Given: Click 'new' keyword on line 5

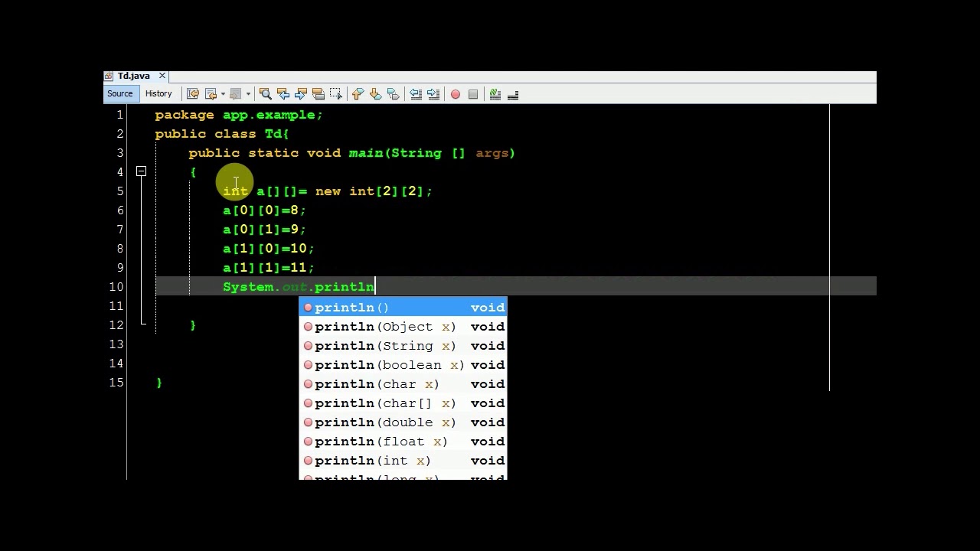Looking at the screenshot, I should 328,191.
